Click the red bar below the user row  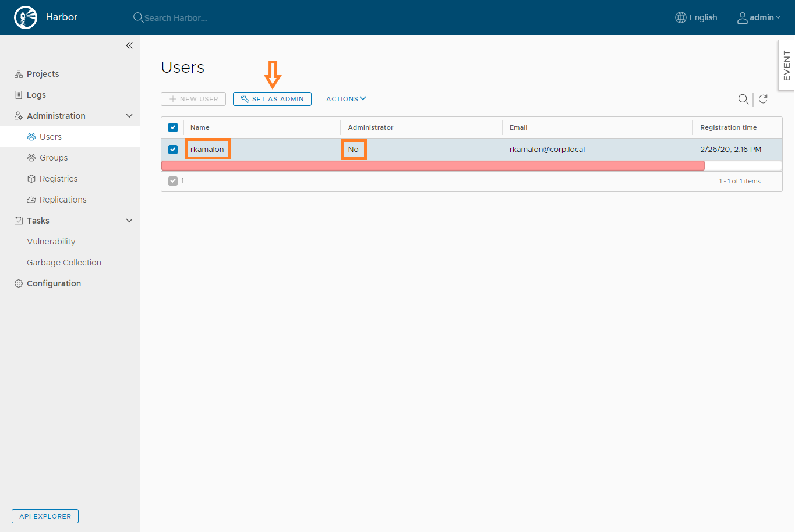(432, 166)
